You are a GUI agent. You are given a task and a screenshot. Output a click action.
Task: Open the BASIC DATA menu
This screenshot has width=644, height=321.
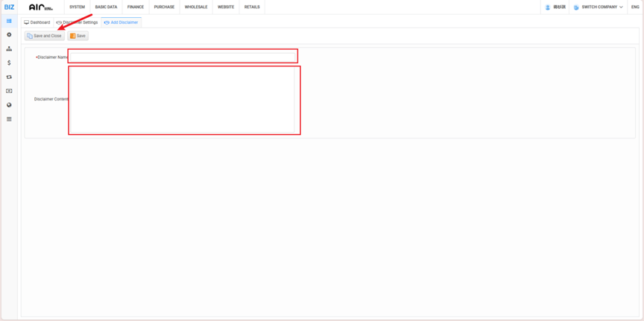pyautogui.click(x=106, y=7)
